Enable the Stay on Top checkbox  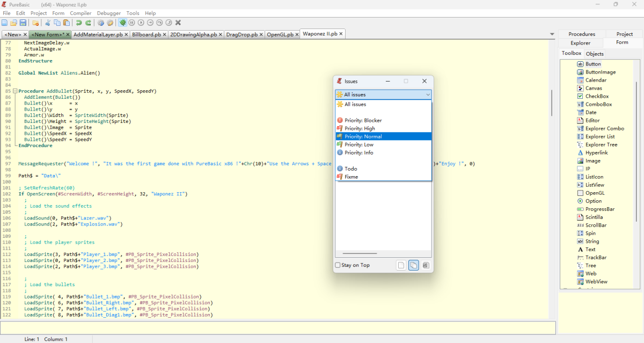pyautogui.click(x=338, y=265)
